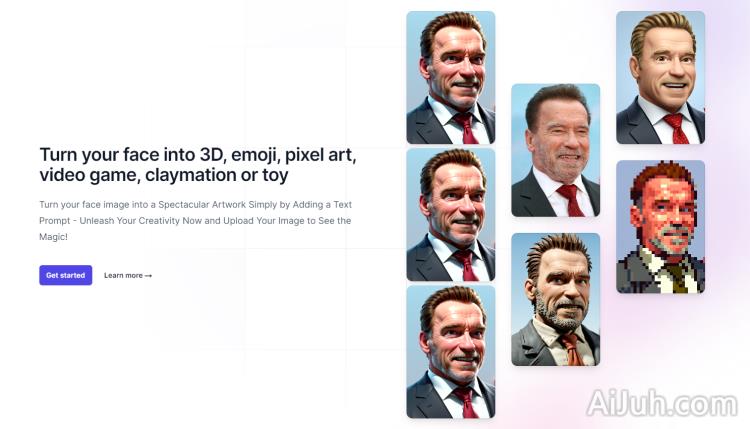The image size is (750, 429).
Task: Select the top portrait in the left column
Action: point(450,77)
